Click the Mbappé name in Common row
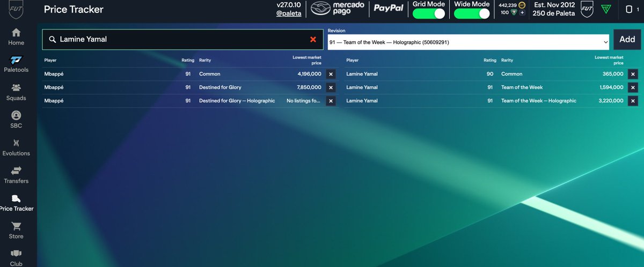 pos(54,74)
